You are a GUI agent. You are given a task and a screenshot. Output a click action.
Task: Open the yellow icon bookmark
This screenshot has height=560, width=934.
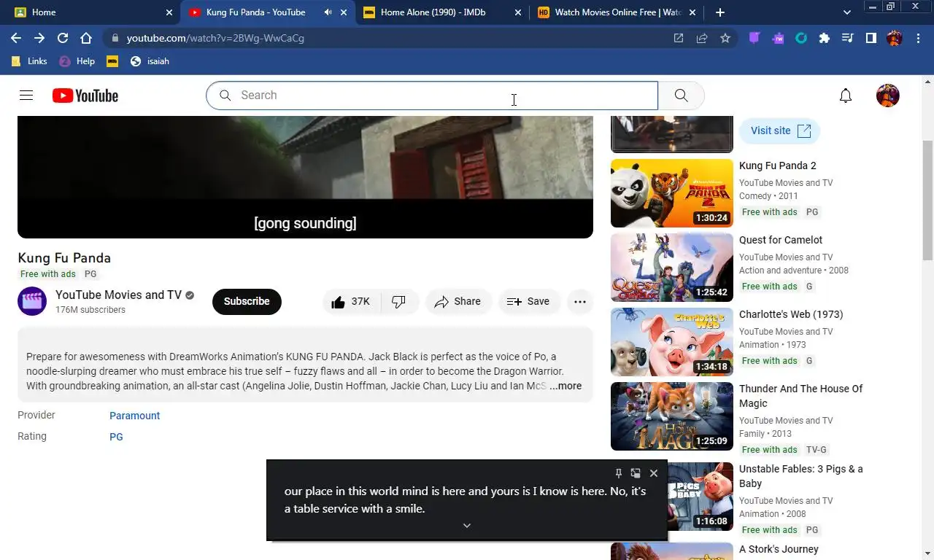[112, 61]
